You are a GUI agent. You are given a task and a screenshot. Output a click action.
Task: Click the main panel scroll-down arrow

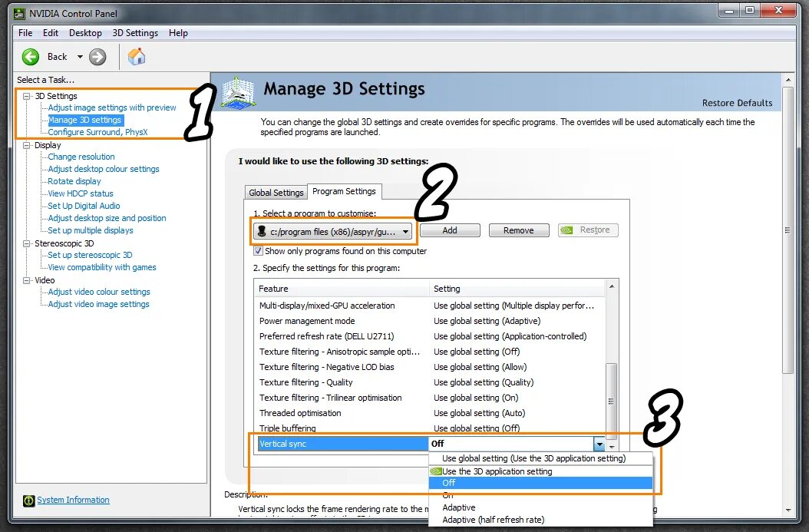pyautogui.click(x=788, y=511)
